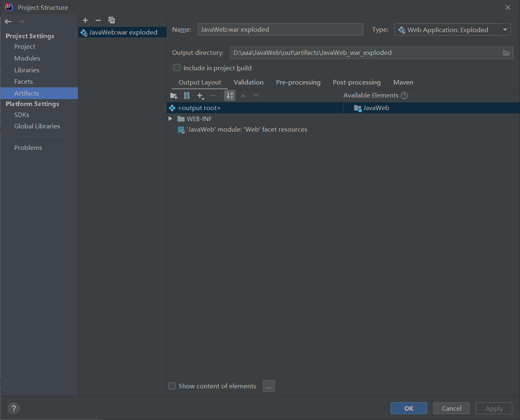Click the ellipsis button near Show content
The width and height of the screenshot is (520, 420).
click(x=269, y=386)
